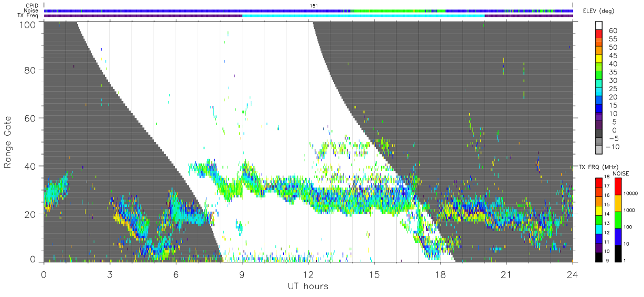This screenshot has width=644, height=297.
Task: Click the 80 tick label on Range Gate axis
Action: click(x=30, y=70)
